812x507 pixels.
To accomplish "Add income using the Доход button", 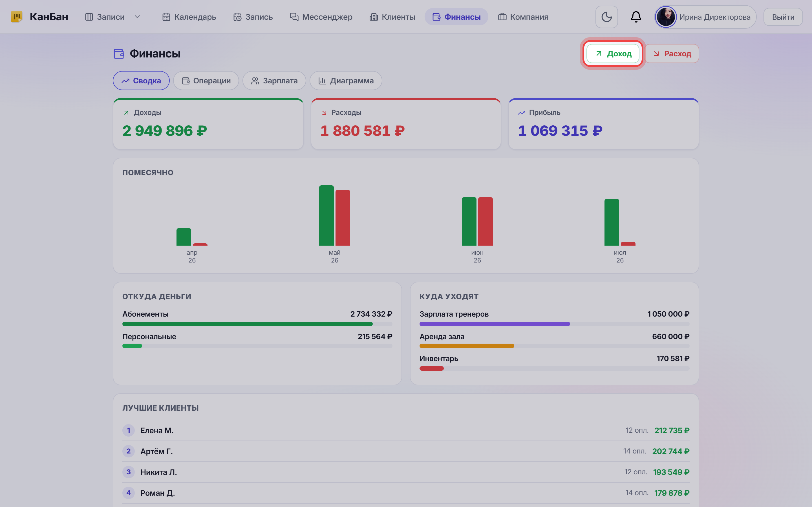I will [613, 54].
